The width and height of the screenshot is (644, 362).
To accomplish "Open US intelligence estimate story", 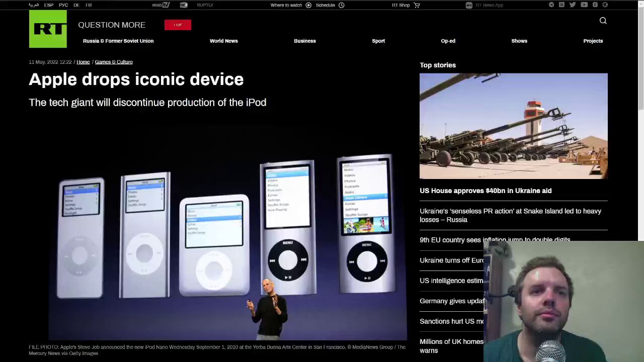I will tap(451, 281).
